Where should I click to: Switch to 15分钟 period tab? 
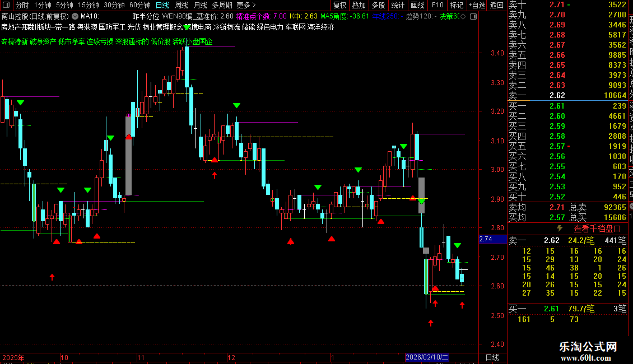pos(88,5)
